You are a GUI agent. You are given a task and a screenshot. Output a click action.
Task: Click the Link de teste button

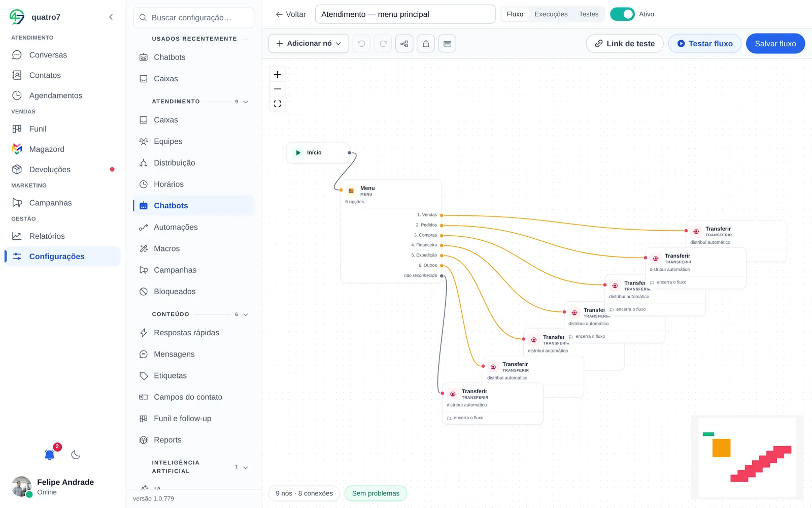[625, 44]
